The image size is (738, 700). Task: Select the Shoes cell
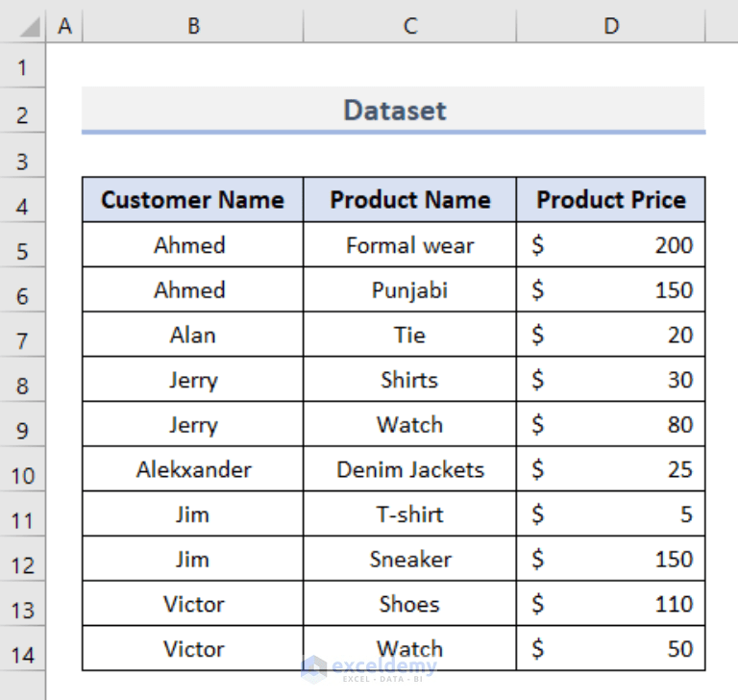coord(410,604)
